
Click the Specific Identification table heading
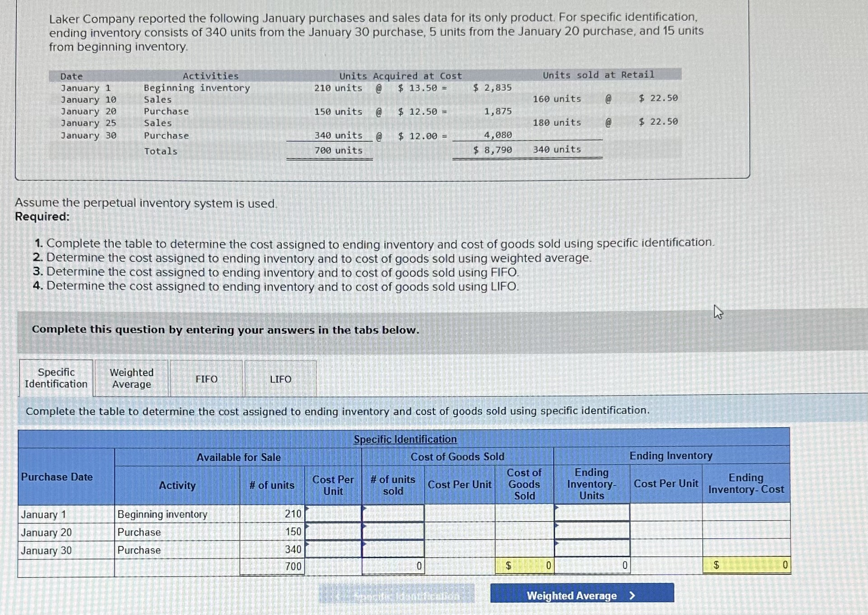(405, 439)
